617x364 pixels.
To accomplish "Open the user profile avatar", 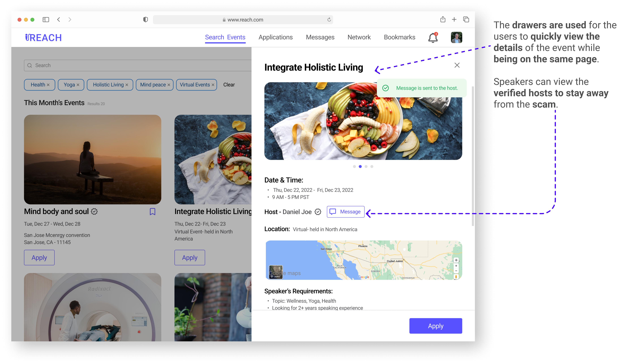I will (456, 37).
